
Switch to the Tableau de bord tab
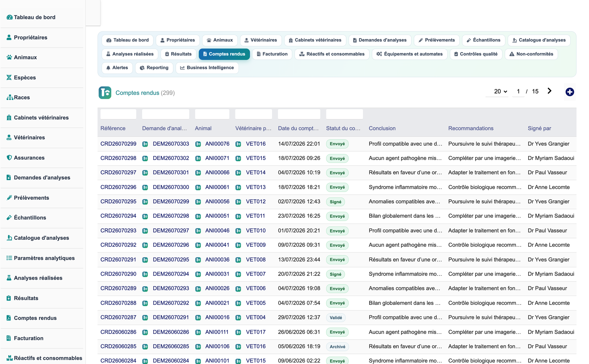click(x=127, y=40)
